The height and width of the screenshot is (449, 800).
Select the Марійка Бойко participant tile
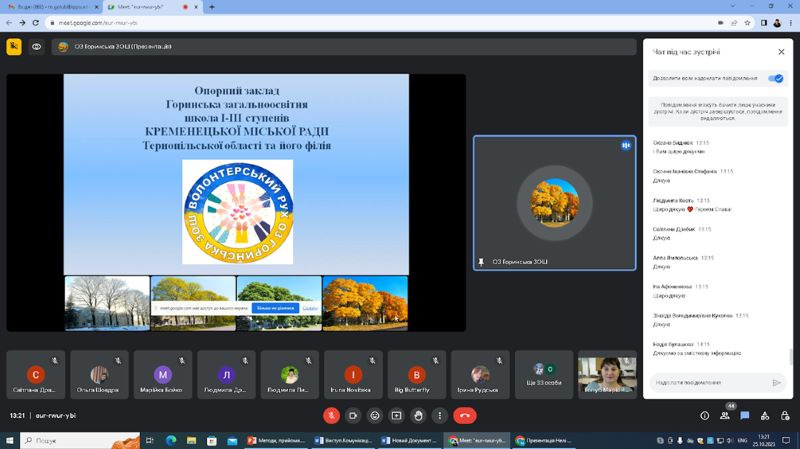click(x=163, y=375)
